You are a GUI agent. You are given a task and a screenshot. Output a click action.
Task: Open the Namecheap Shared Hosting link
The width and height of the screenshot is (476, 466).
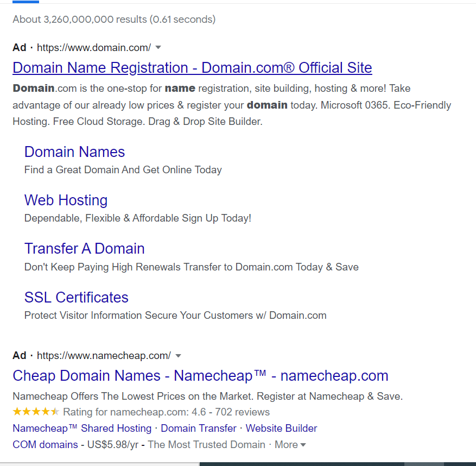pos(82,429)
